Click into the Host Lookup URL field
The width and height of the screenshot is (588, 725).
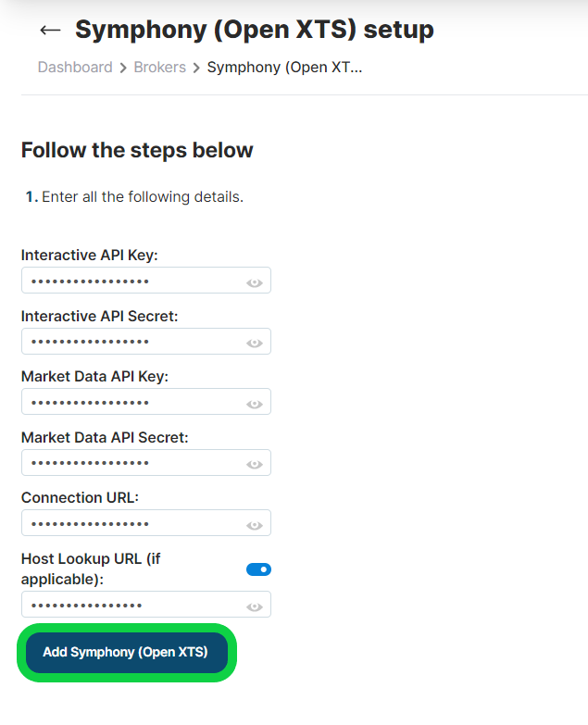pos(146,604)
